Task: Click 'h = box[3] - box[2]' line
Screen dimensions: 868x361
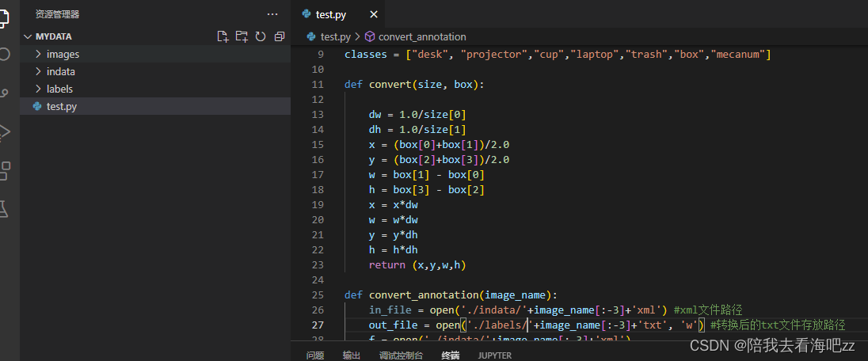Action: 427,190
